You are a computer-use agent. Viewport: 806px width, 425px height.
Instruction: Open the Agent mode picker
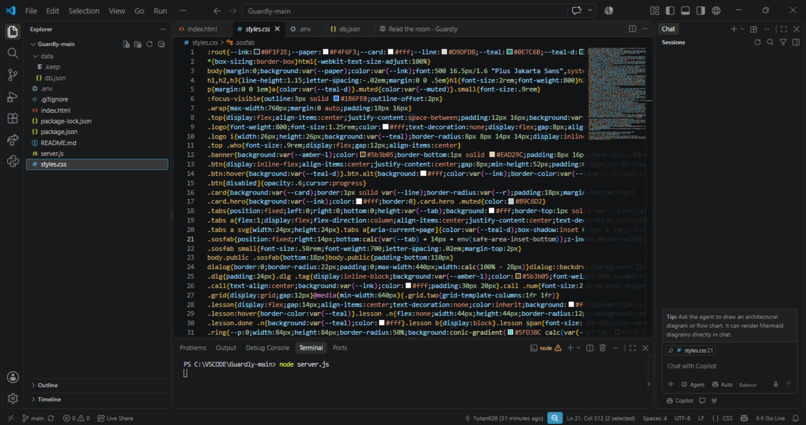692,384
